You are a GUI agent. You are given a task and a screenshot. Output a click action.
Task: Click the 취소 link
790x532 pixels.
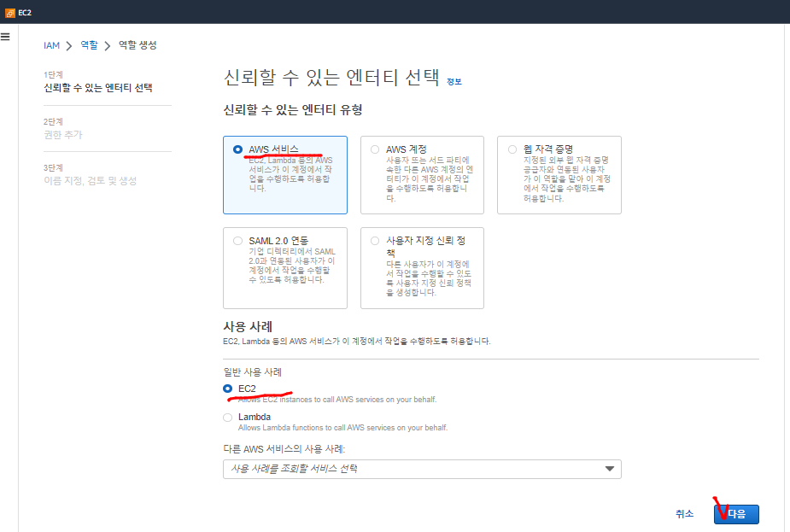click(684, 514)
